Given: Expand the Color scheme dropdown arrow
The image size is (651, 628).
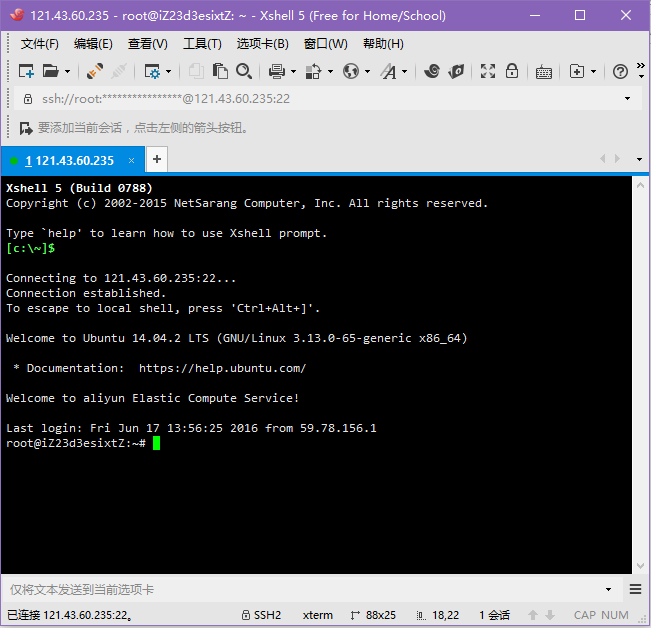Looking at the screenshot, I should (330, 72).
